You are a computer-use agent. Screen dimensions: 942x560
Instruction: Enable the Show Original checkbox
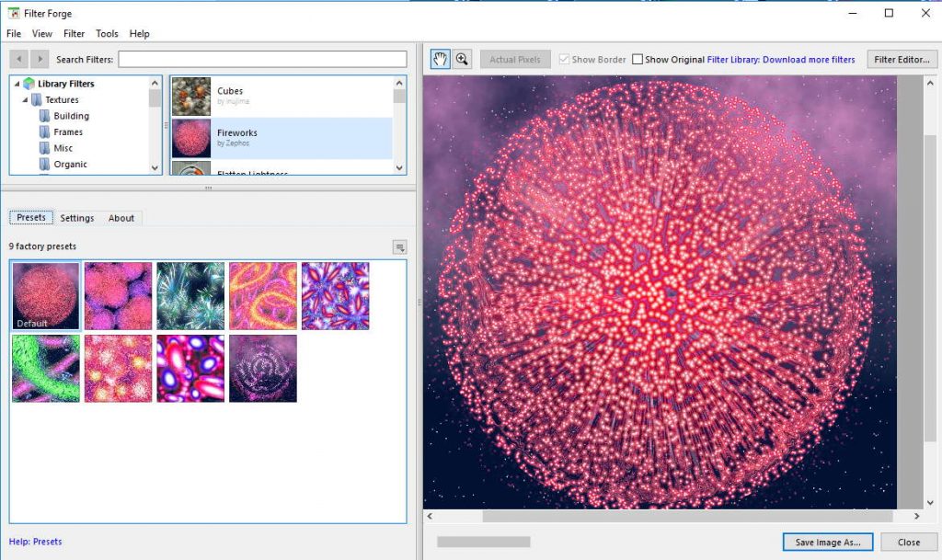(638, 59)
